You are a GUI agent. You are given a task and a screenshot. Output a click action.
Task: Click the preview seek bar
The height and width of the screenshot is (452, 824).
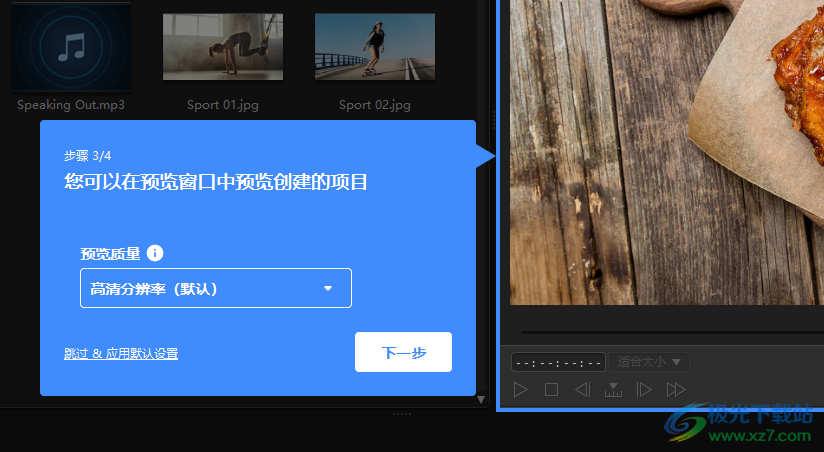(x=672, y=332)
